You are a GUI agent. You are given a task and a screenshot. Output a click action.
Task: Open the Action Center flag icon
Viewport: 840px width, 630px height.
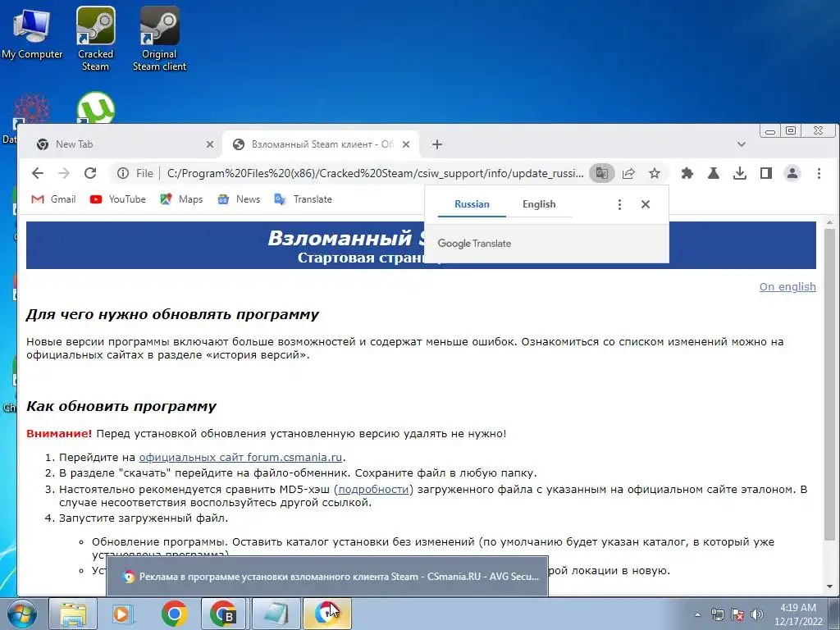tap(737, 614)
